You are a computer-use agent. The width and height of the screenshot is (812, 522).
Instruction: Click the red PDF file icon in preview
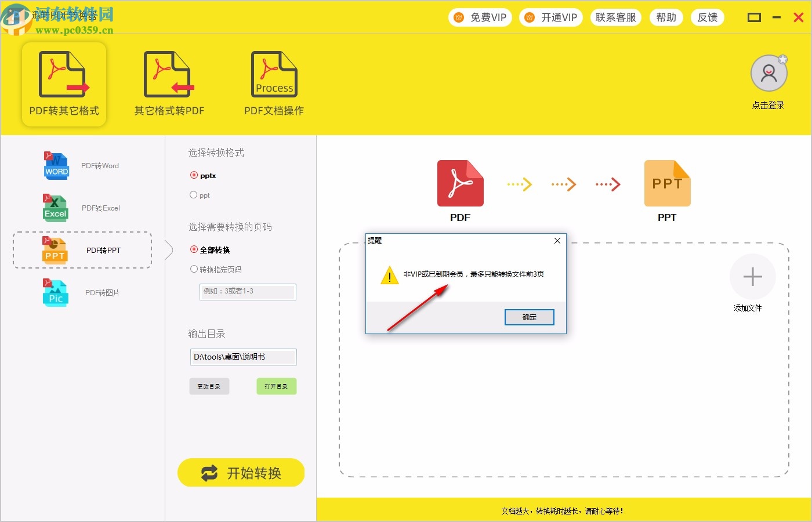[x=460, y=183]
